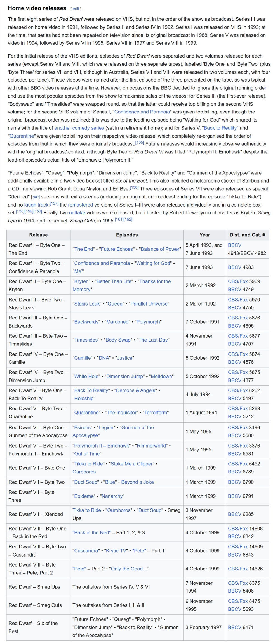Jump to citation 158
The image size is (280, 644).
(x=20, y=212)
